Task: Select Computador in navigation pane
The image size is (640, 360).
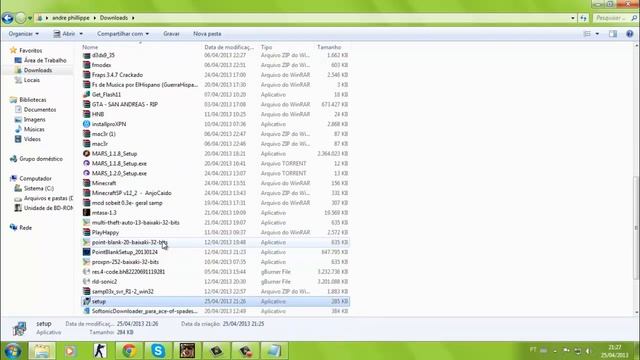Action: click(x=35, y=178)
